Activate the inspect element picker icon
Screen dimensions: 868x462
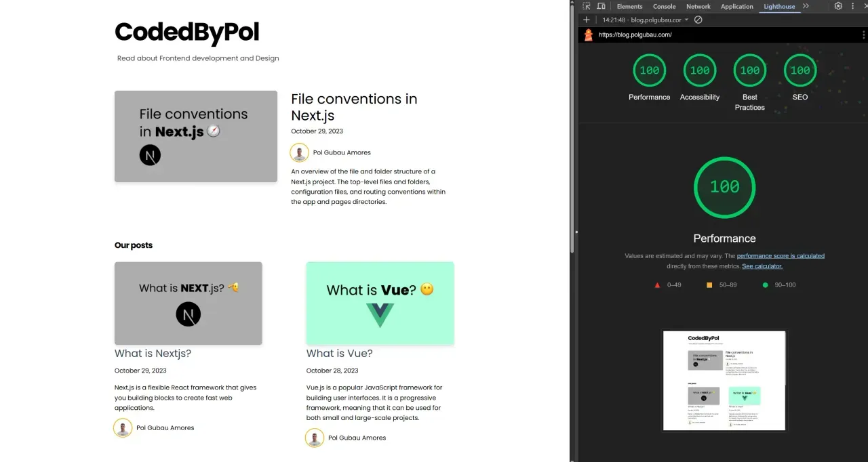pos(587,6)
